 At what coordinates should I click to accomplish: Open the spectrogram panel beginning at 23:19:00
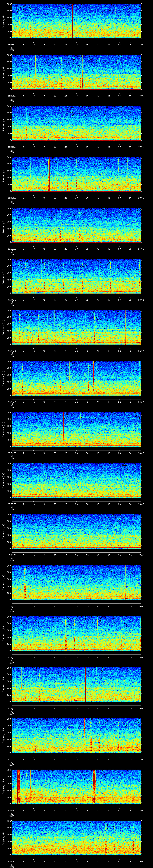point(76,174)
